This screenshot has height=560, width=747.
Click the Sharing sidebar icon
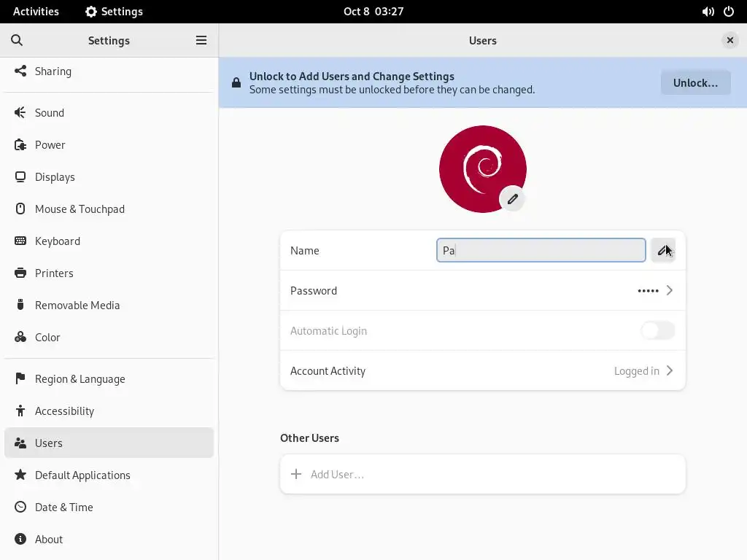(x=20, y=71)
